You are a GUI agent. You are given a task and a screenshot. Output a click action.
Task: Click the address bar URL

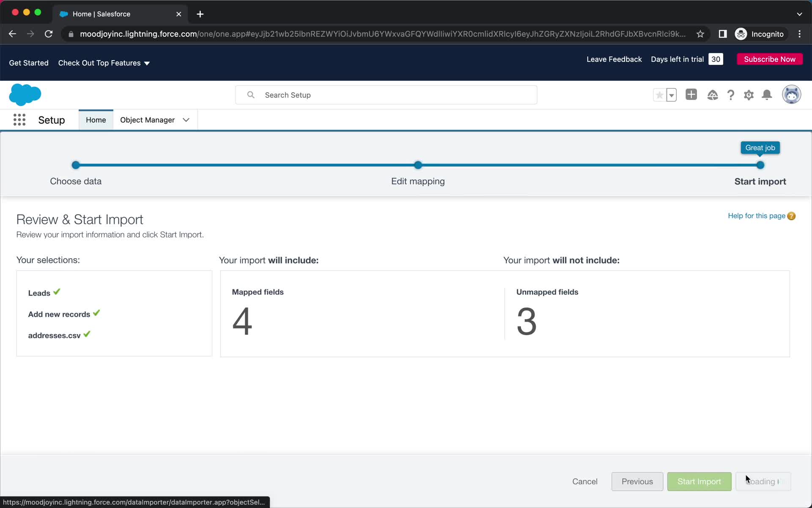pyautogui.click(x=383, y=34)
